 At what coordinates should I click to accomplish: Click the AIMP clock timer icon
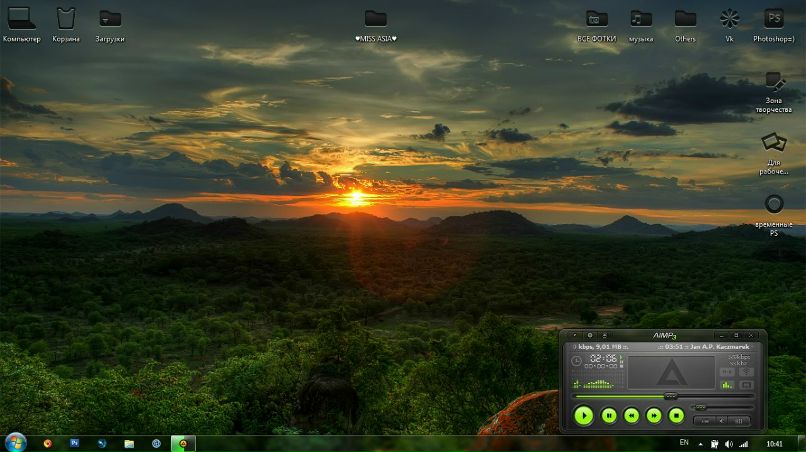[x=577, y=360]
